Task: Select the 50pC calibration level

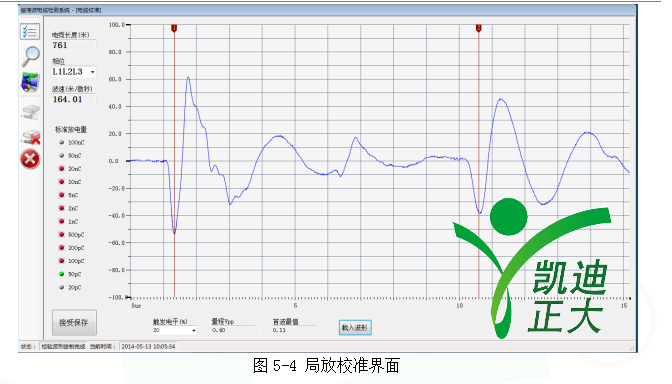Action: (70, 274)
